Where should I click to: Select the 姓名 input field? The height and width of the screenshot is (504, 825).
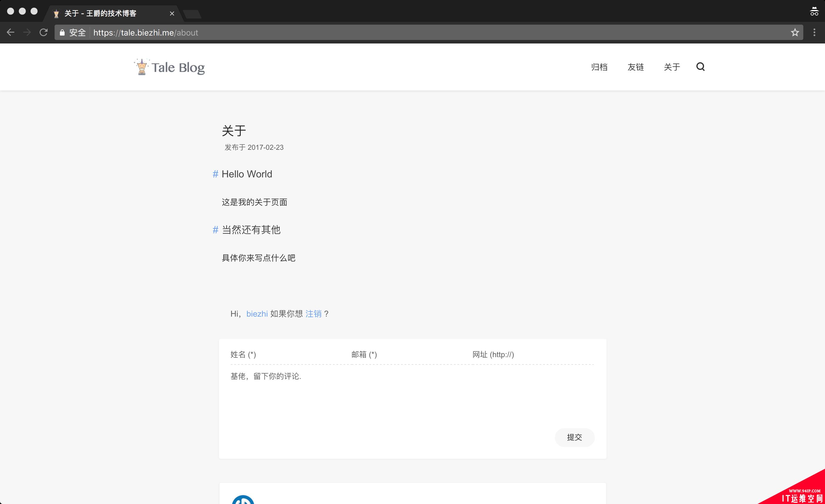(283, 354)
